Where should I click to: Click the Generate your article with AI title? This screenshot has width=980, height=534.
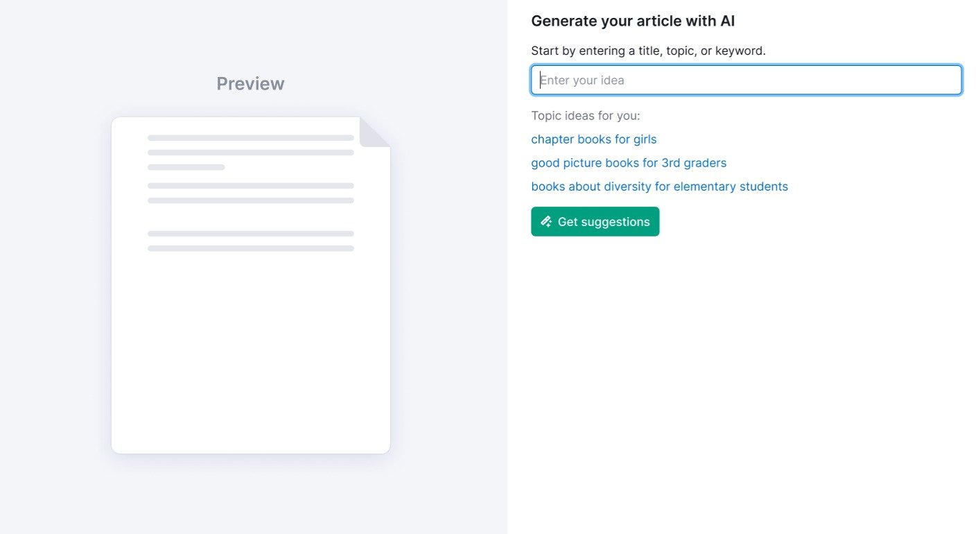[633, 21]
